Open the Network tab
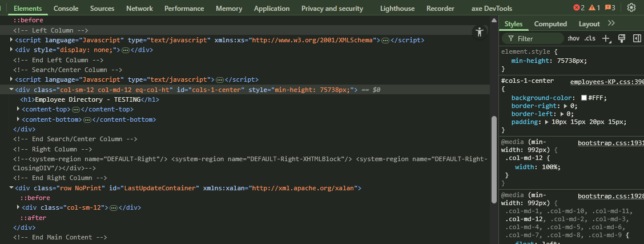The image size is (644, 244). [140, 8]
